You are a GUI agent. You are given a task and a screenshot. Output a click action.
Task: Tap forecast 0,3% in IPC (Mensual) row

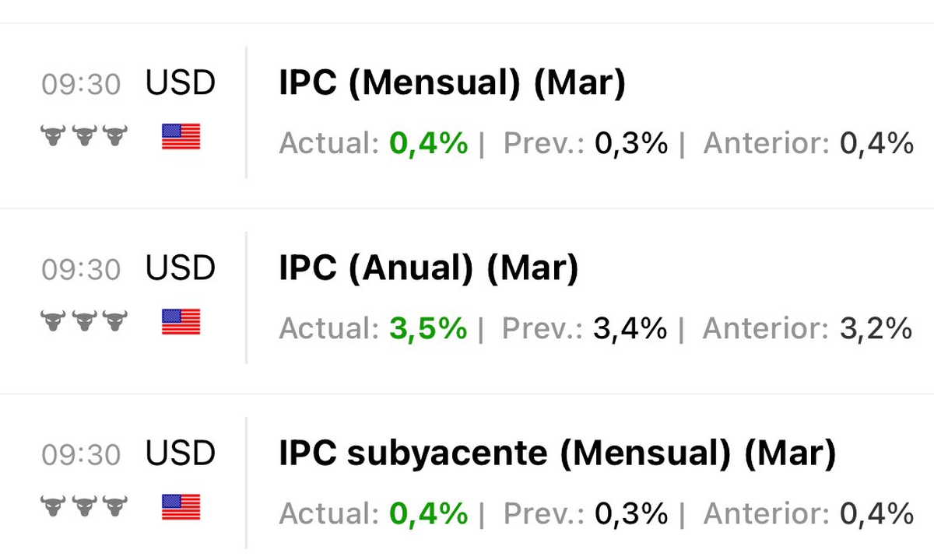coord(631,143)
